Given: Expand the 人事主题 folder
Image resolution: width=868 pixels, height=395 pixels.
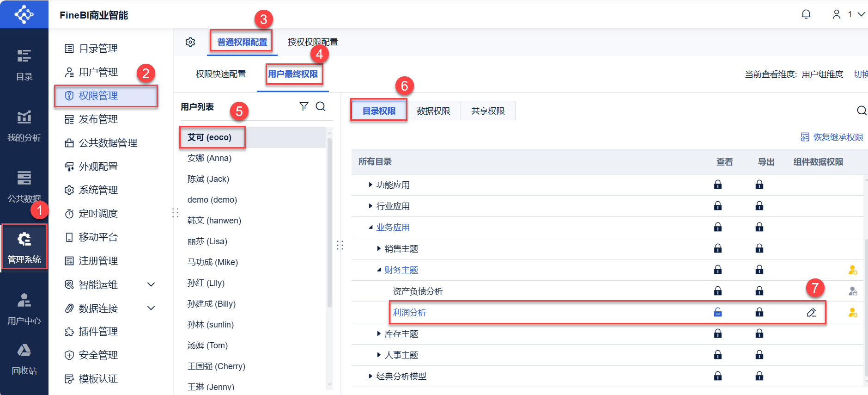Looking at the screenshot, I should [379, 355].
